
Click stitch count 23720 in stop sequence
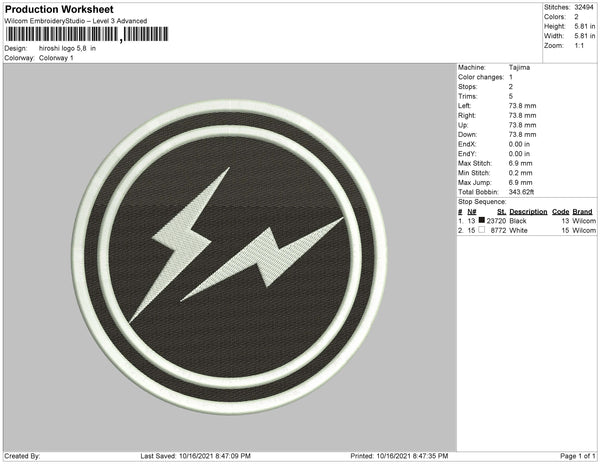click(496, 221)
